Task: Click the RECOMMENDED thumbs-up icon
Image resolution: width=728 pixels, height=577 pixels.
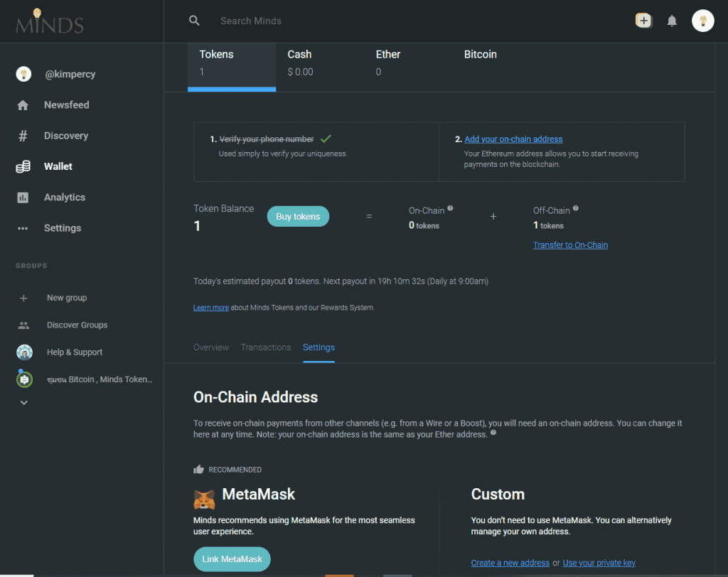Action: 199,469
